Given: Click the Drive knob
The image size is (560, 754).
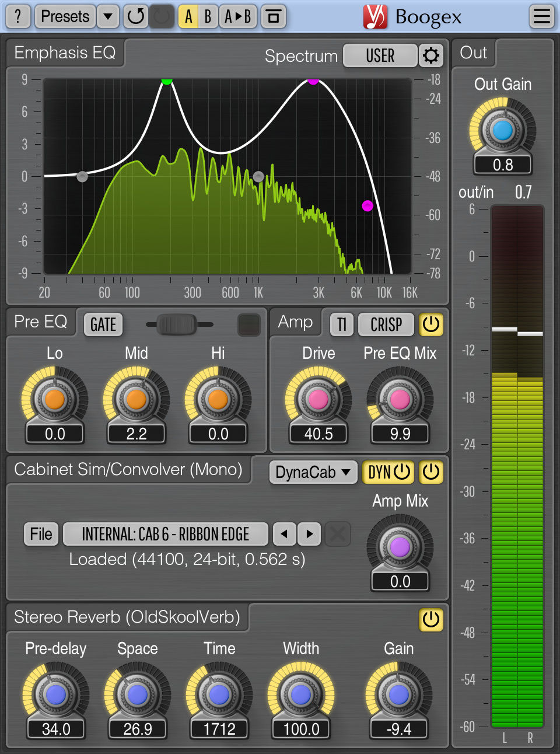Looking at the screenshot, I should (318, 400).
